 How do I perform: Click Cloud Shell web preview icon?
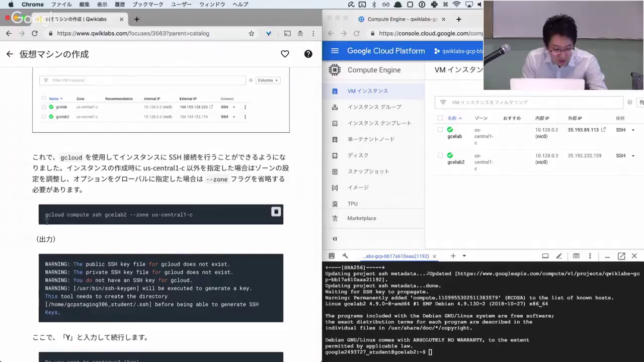[576, 256]
